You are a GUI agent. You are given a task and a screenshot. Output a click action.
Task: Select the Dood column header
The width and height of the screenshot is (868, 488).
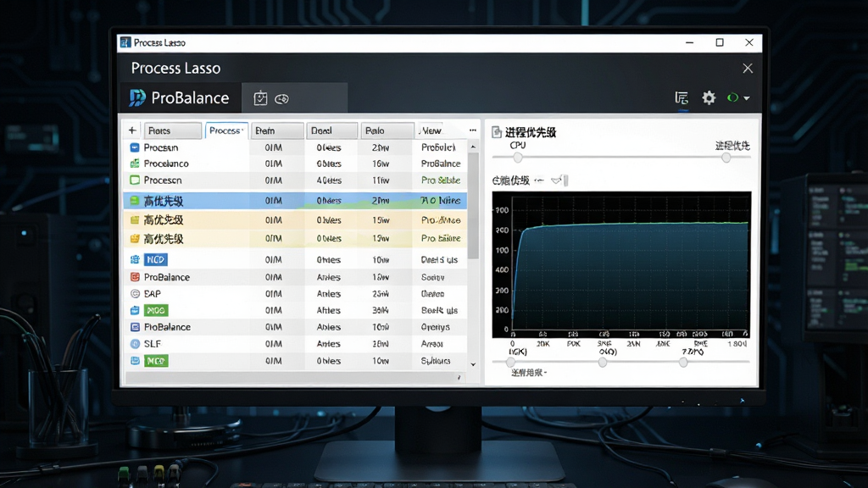pyautogui.click(x=331, y=130)
